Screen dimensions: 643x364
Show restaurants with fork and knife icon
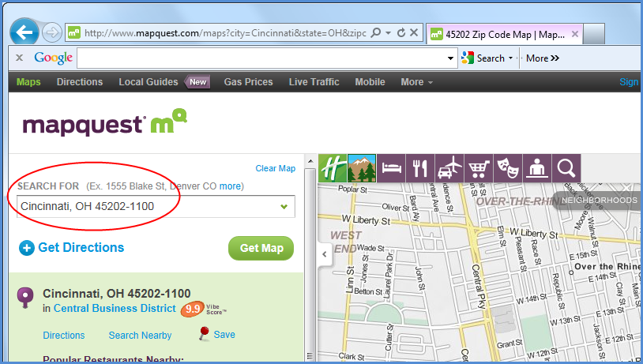tap(420, 168)
